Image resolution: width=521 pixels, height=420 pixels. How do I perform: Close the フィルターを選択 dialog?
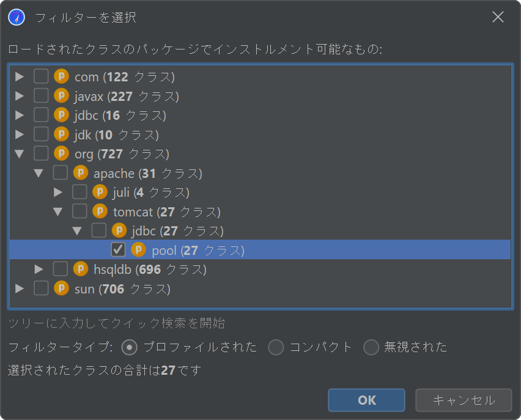(x=498, y=17)
